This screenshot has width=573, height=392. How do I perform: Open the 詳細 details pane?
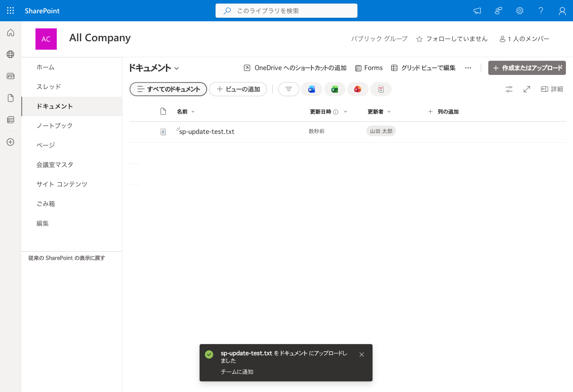pyautogui.click(x=552, y=89)
